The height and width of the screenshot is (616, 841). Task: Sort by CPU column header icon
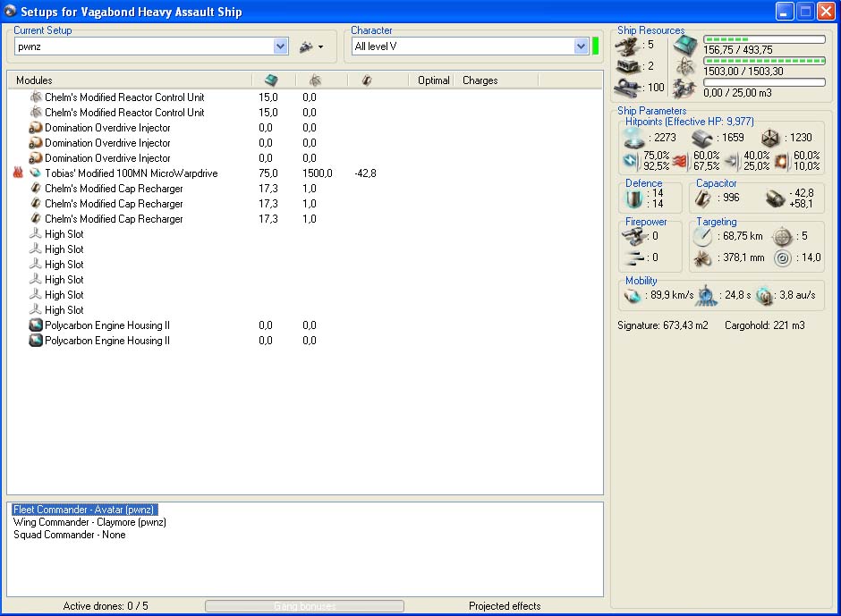271,80
